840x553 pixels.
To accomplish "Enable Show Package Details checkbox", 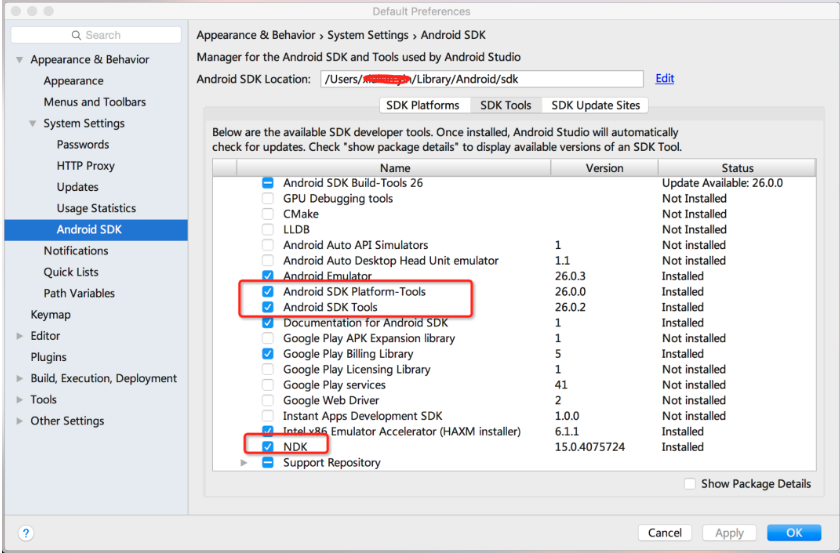I will coord(690,484).
